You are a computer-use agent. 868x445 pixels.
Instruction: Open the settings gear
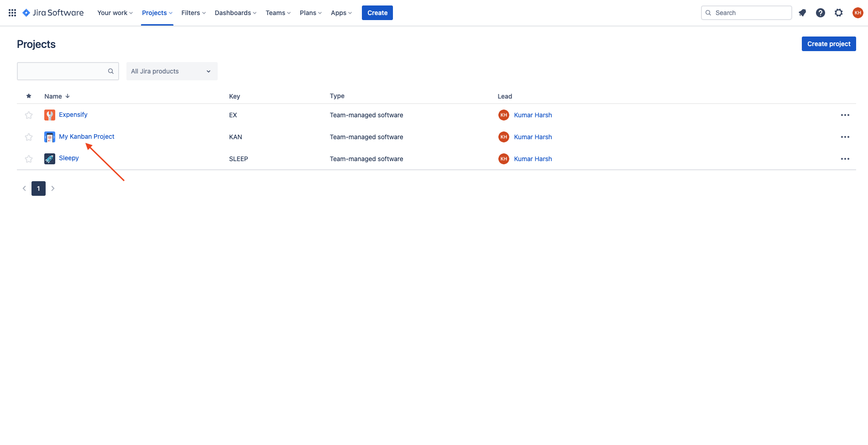point(839,12)
